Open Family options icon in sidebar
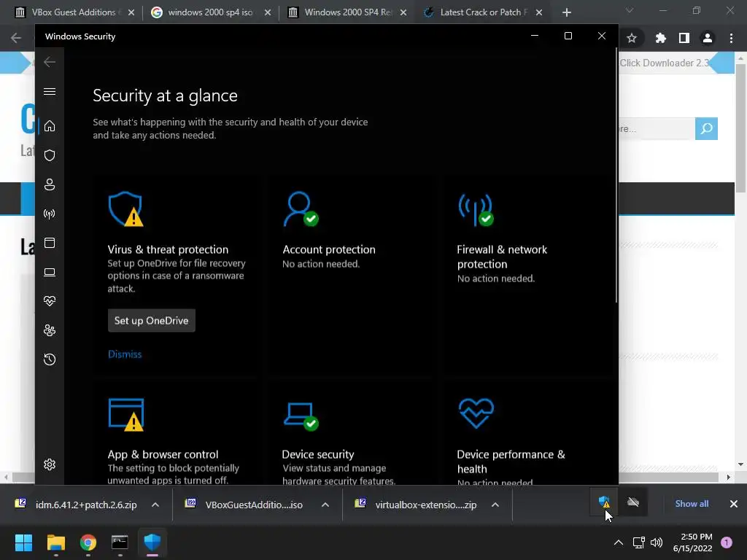The height and width of the screenshot is (560, 747). [50, 330]
